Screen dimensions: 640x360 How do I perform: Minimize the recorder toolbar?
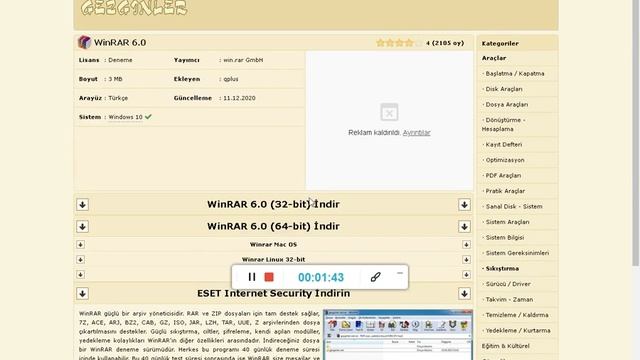click(x=400, y=273)
